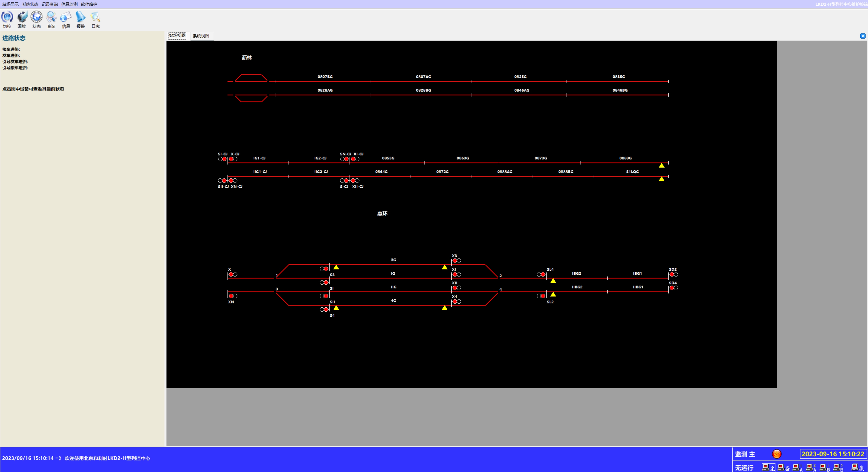
Task: Click switch number 1 on the track
Action: click(277, 276)
